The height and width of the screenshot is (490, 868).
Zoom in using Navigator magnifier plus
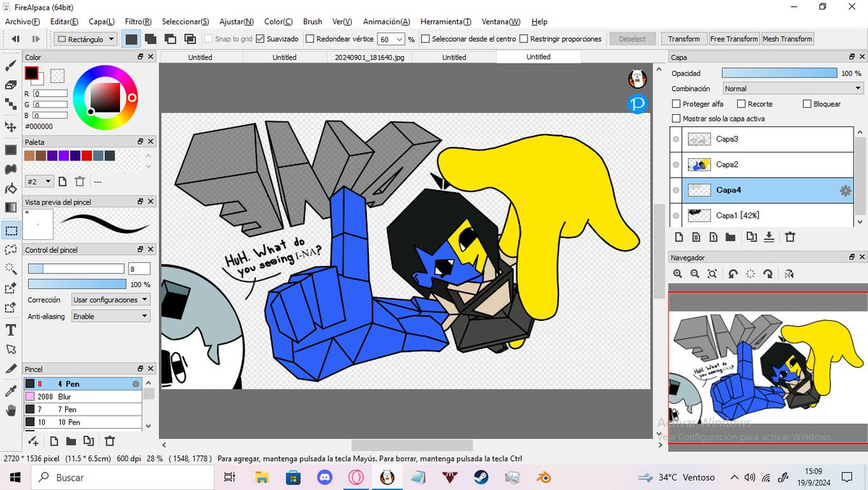pos(678,274)
